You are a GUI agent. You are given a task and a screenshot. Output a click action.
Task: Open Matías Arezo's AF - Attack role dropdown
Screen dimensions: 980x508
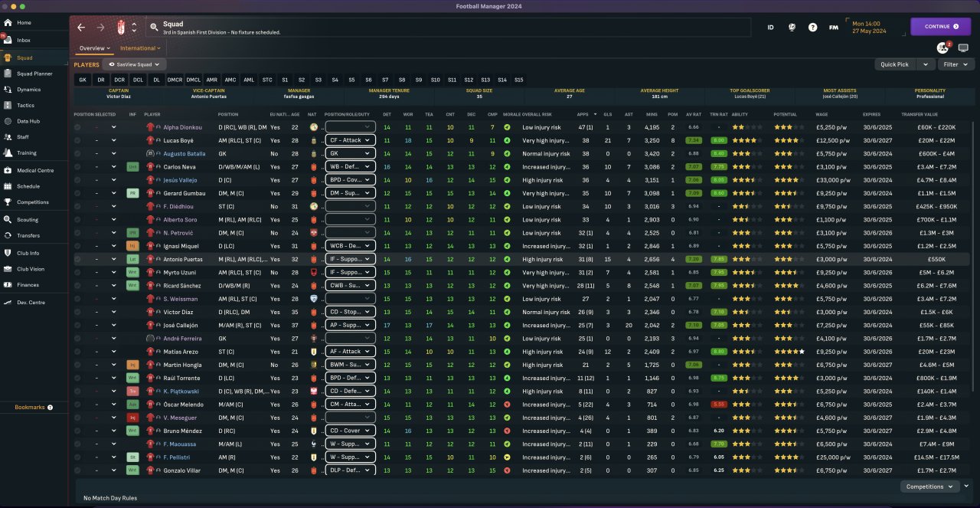[350, 352]
